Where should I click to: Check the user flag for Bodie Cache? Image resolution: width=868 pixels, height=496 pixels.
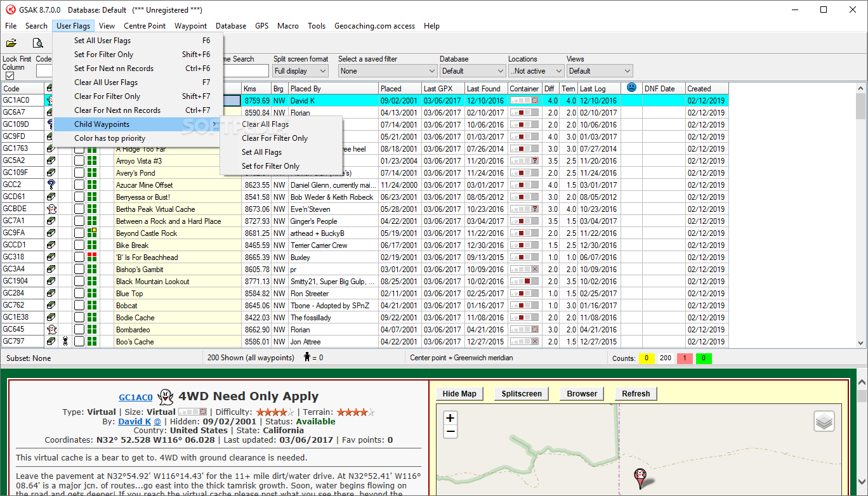point(79,318)
